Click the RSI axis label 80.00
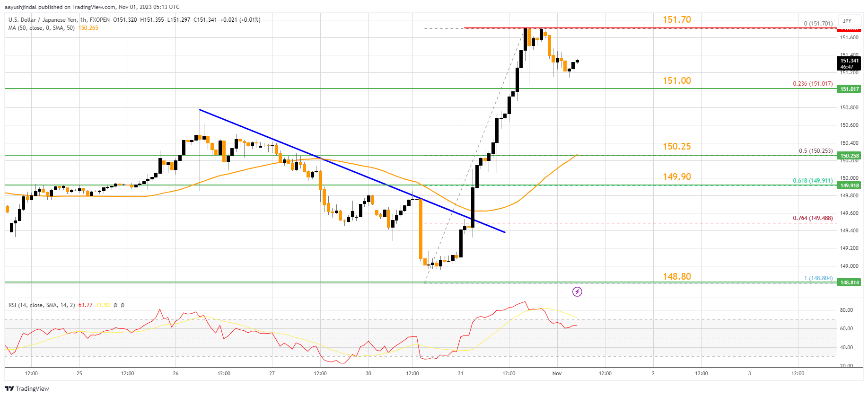Image resolution: width=868 pixels, height=397 pixels. [x=846, y=310]
